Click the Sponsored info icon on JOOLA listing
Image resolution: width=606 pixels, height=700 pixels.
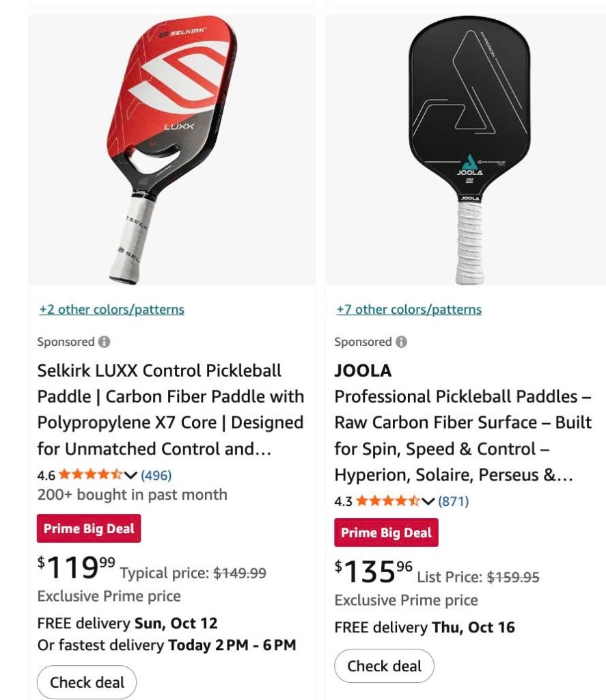[x=401, y=342]
